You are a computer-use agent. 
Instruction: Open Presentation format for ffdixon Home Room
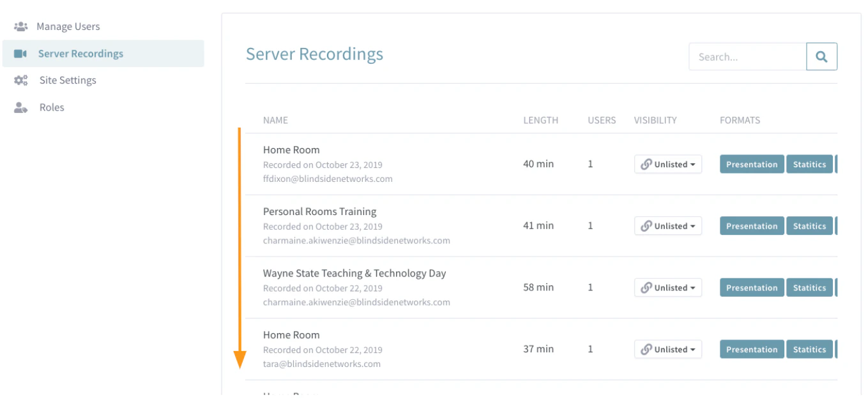coord(752,164)
